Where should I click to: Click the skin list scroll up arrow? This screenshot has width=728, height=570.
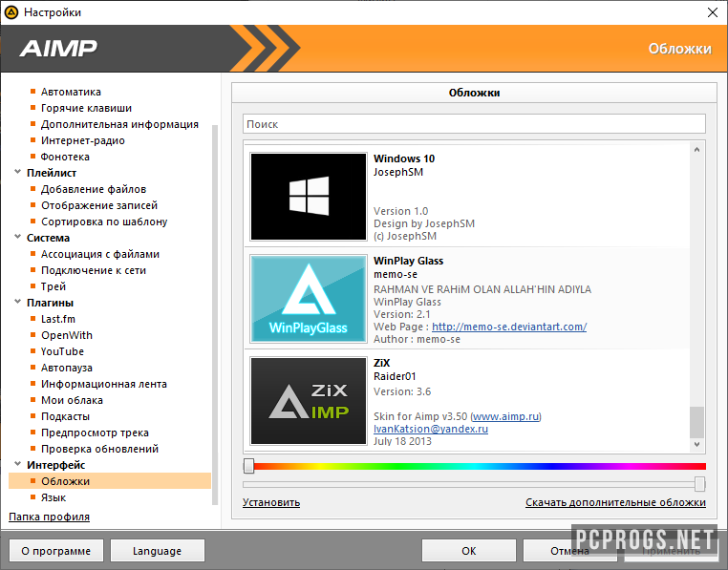click(696, 150)
